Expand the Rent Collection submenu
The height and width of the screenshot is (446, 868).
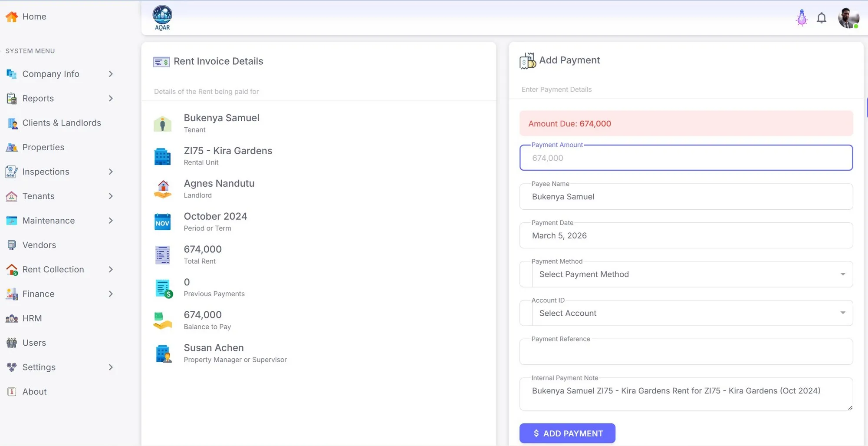pyautogui.click(x=111, y=270)
